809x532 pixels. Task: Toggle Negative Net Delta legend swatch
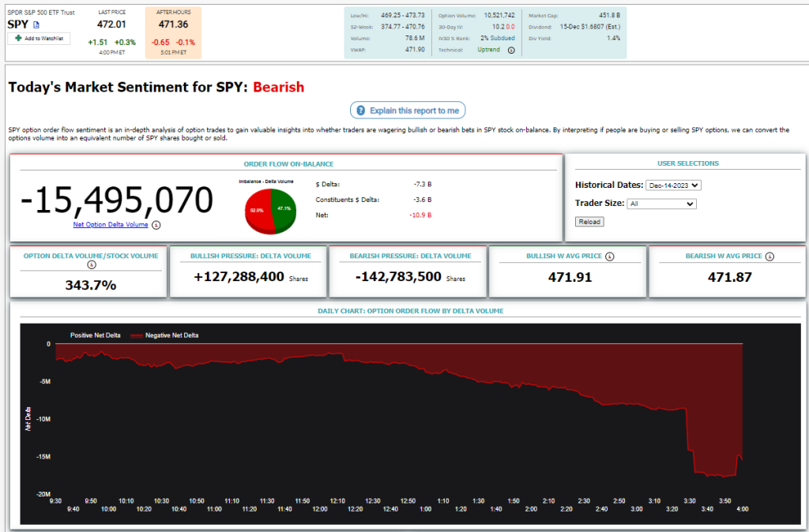(136, 335)
